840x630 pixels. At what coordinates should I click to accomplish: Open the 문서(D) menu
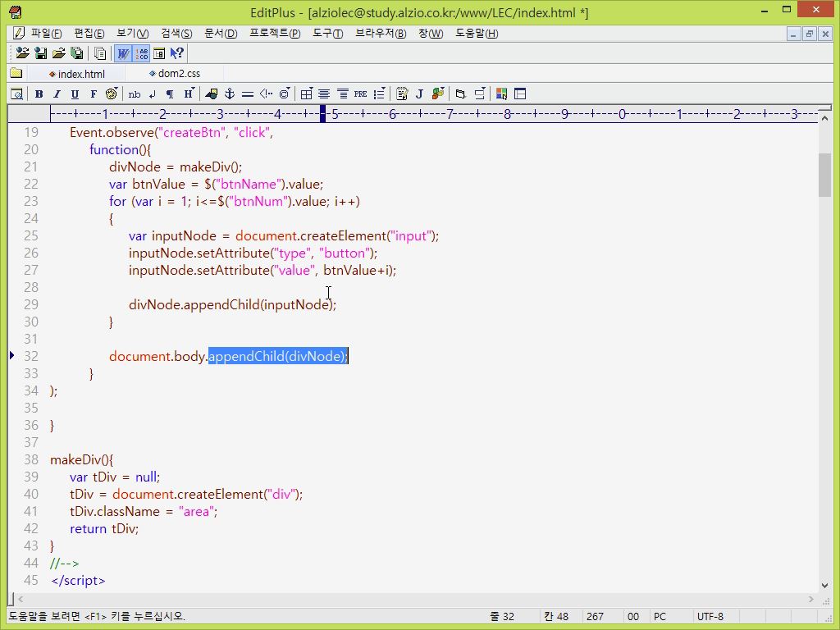click(x=221, y=33)
